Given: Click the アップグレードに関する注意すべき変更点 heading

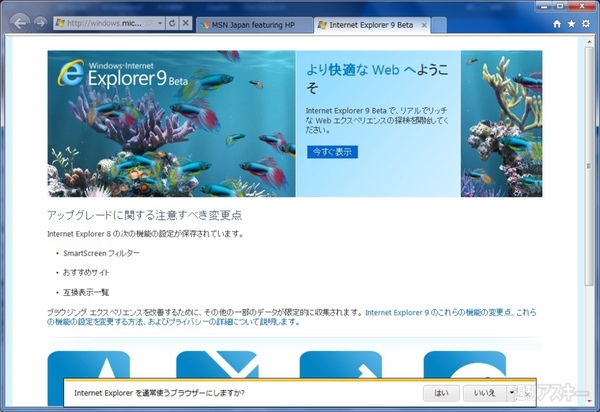Looking at the screenshot, I should [x=145, y=215].
